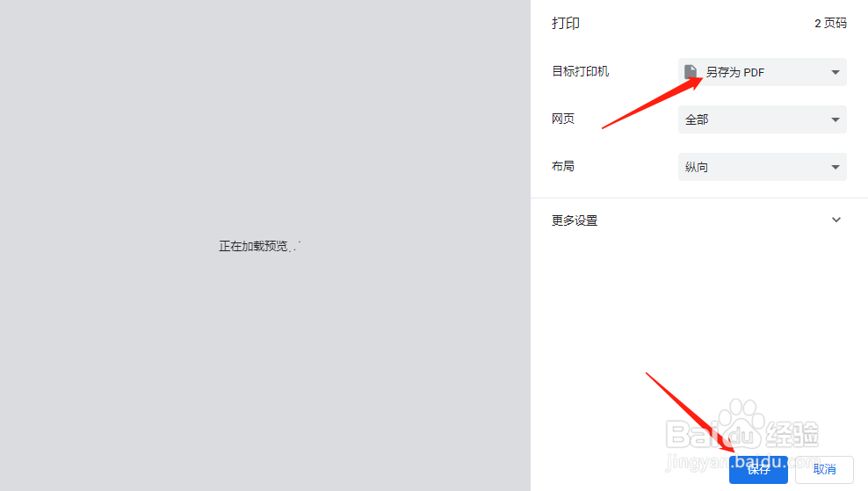The width and height of the screenshot is (868, 491).
Task: Click the arrow on the 网页 pages dropdown
Action: coord(835,119)
